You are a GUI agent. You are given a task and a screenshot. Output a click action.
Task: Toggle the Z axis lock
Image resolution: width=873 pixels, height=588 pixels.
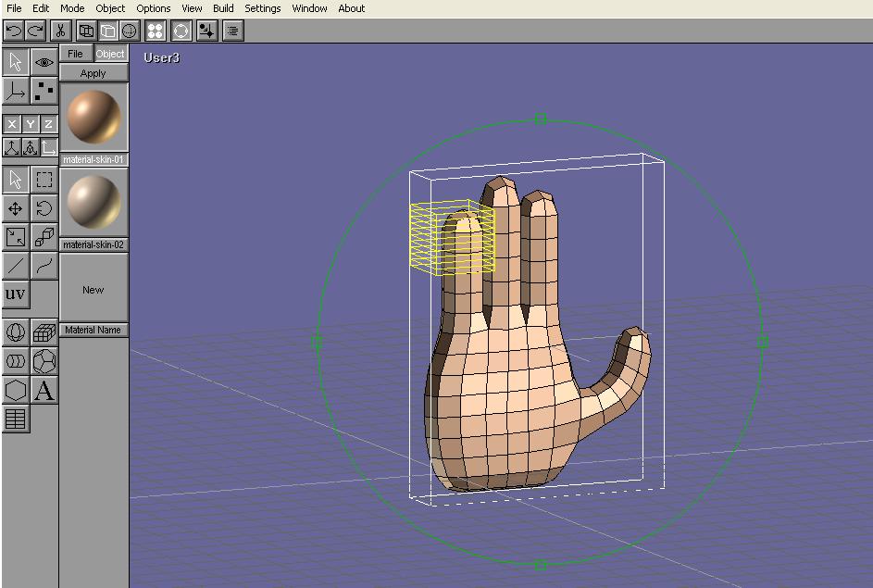pyautogui.click(x=49, y=123)
